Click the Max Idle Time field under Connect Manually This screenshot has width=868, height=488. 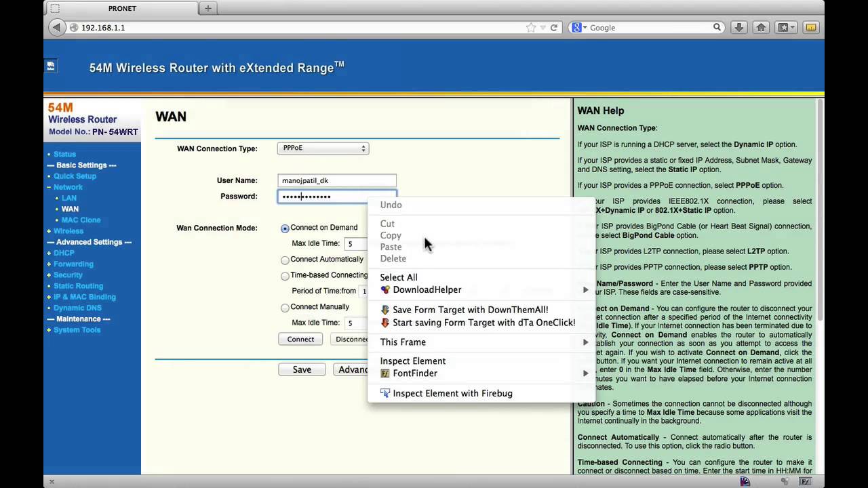[355, 323]
